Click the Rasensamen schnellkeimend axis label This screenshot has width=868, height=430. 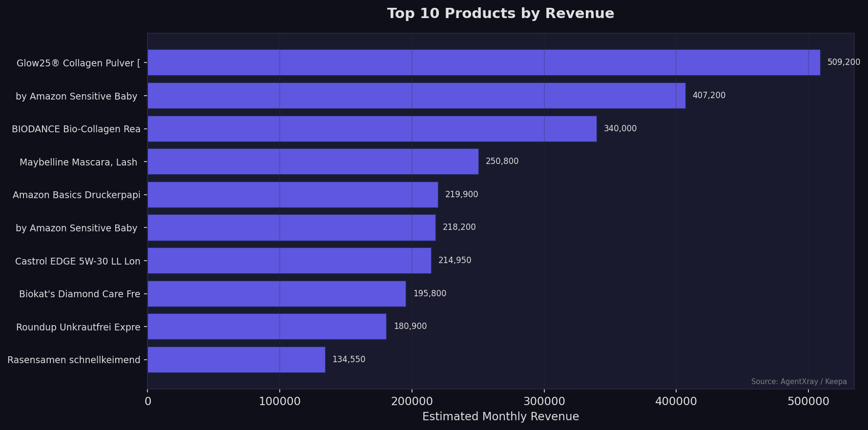(74, 360)
